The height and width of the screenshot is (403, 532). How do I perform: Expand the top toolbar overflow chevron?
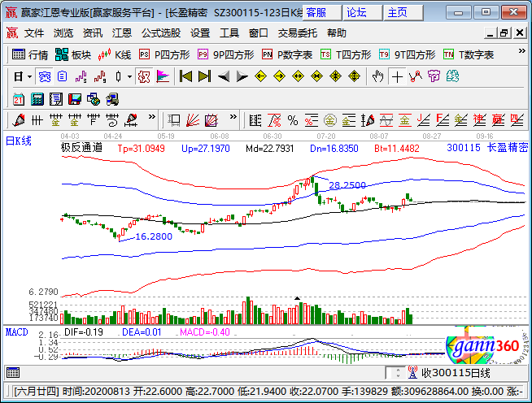pos(521,51)
